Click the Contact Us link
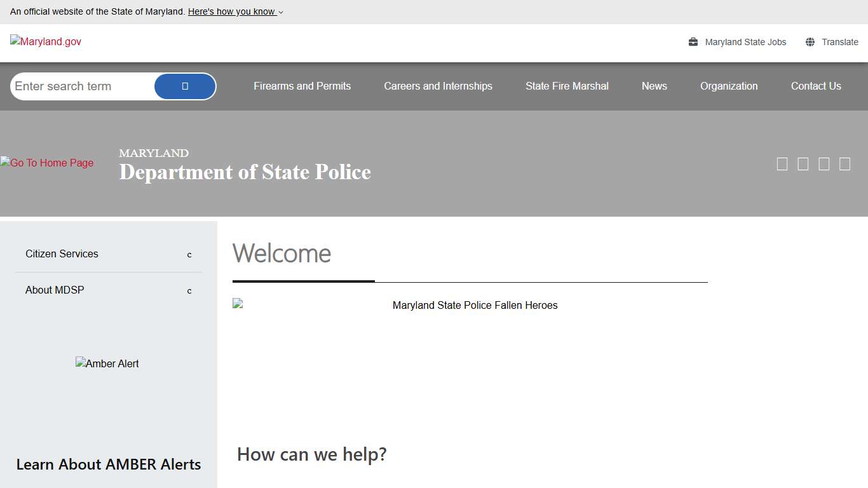Viewport: 868px width, 488px height. point(816,86)
